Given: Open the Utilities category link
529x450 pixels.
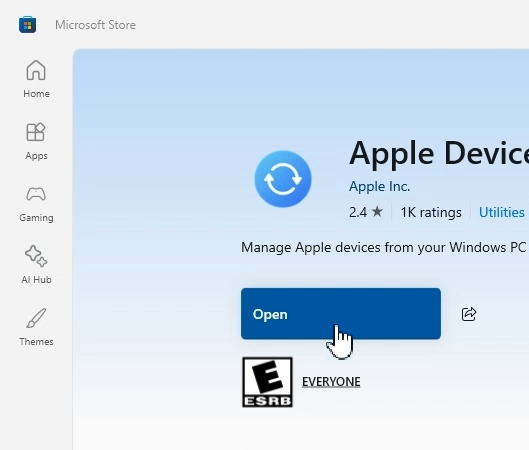Looking at the screenshot, I should click(502, 213).
